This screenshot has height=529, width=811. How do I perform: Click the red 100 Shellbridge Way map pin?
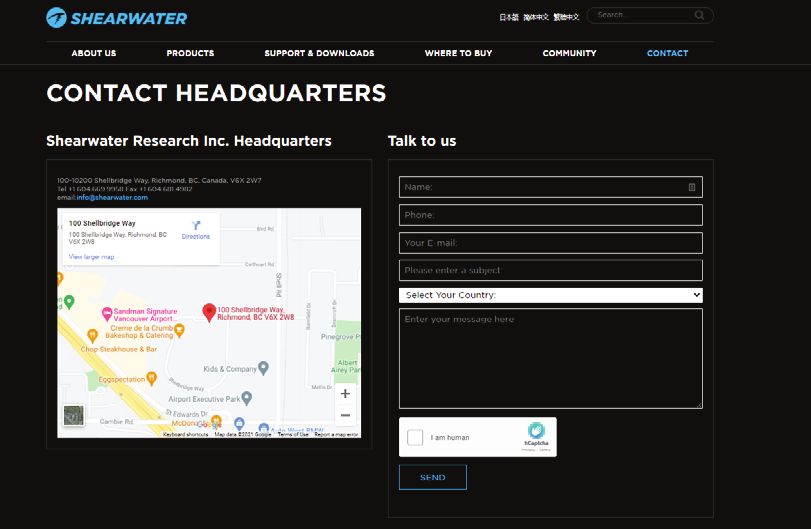[x=208, y=312]
